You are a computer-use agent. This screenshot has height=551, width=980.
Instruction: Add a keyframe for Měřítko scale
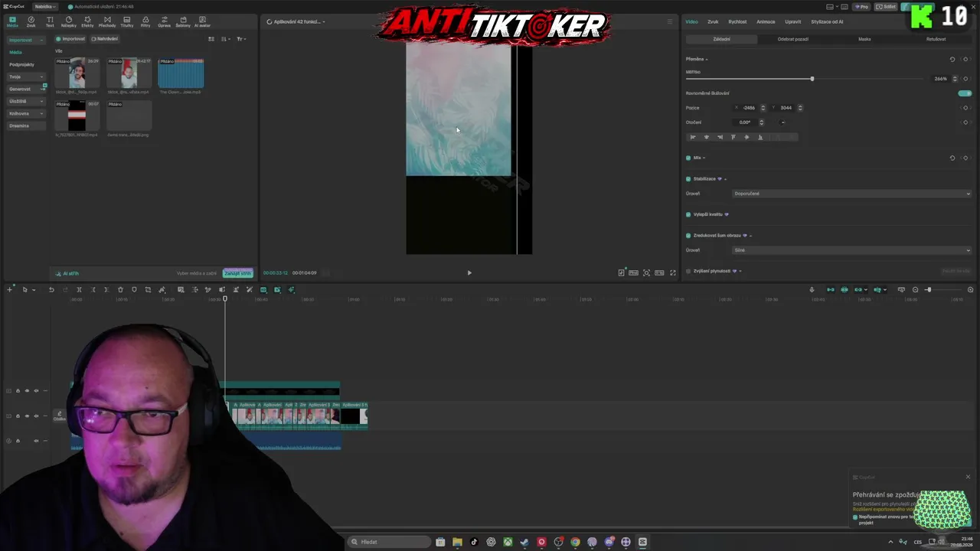pos(965,79)
